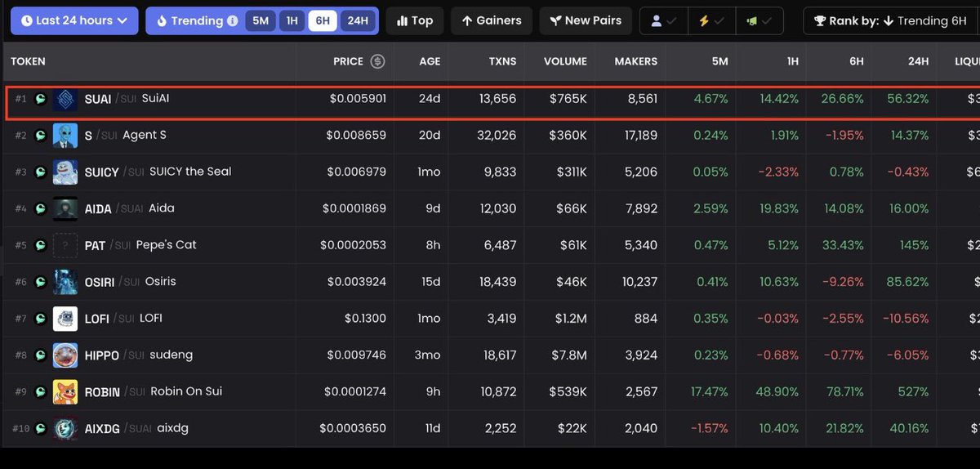Sort by 6H change column header
This screenshot has width=980, height=469.
tap(855, 61)
